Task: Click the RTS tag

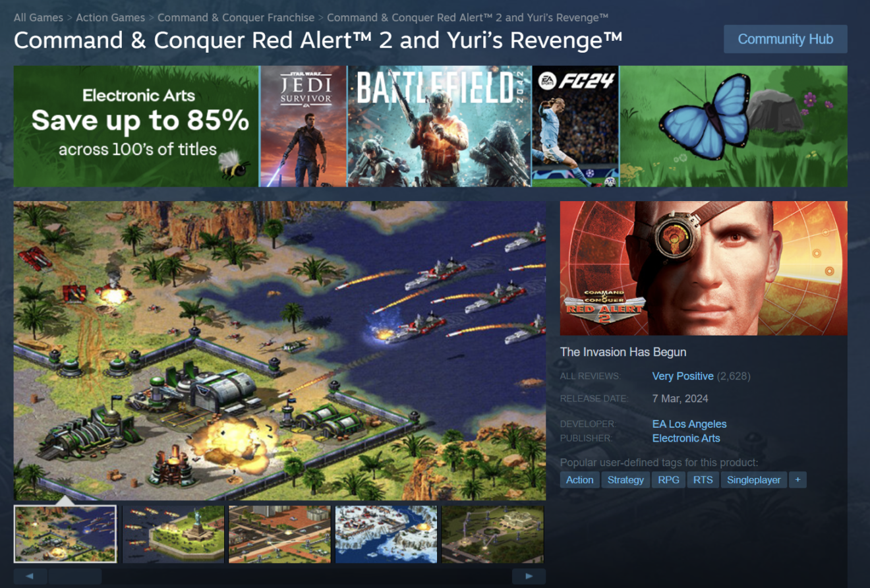Action: [703, 480]
